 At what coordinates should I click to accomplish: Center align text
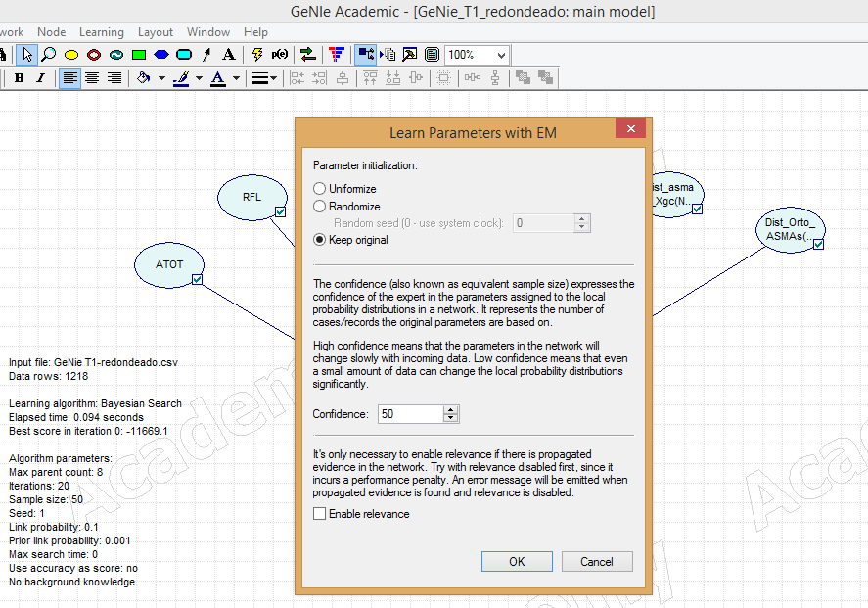[92, 78]
